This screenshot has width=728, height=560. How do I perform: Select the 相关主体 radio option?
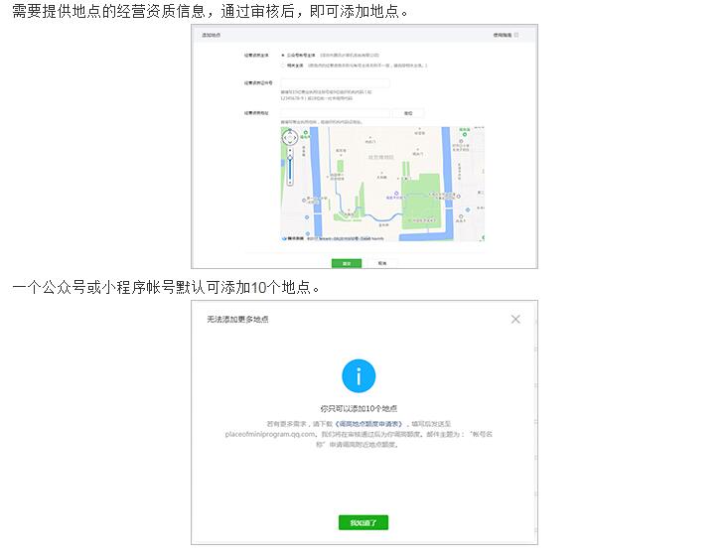coord(283,66)
